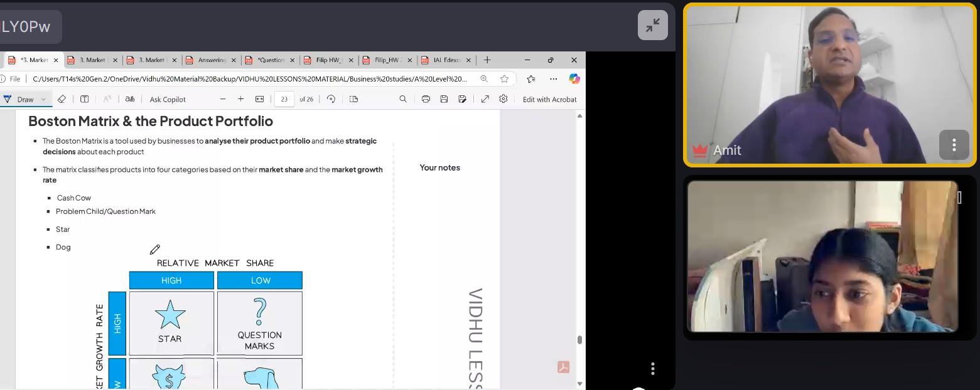This screenshot has width=980, height=390.
Task: Open PDF settings gear
Action: tap(503, 99)
